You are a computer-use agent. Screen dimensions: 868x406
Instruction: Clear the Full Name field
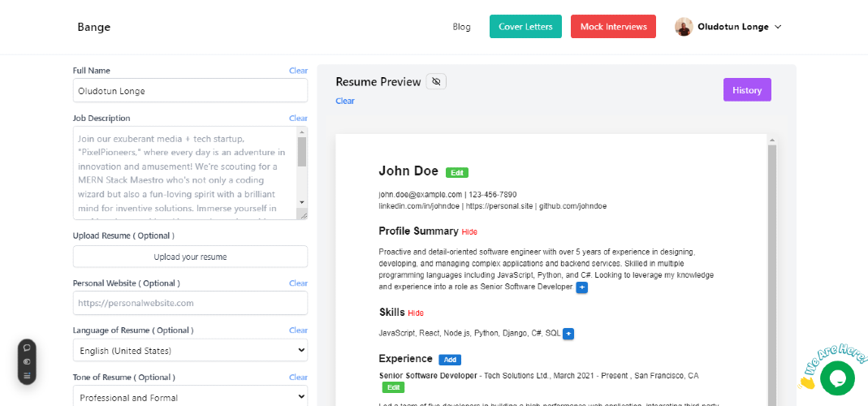pyautogui.click(x=298, y=71)
